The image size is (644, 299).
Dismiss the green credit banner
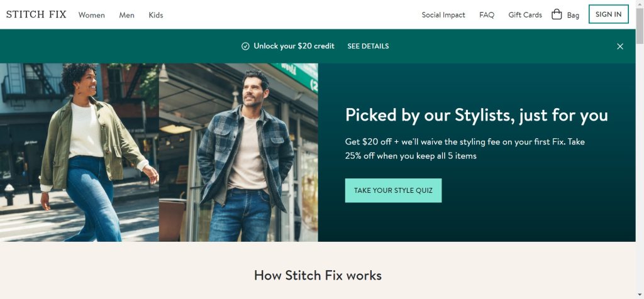click(x=619, y=46)
